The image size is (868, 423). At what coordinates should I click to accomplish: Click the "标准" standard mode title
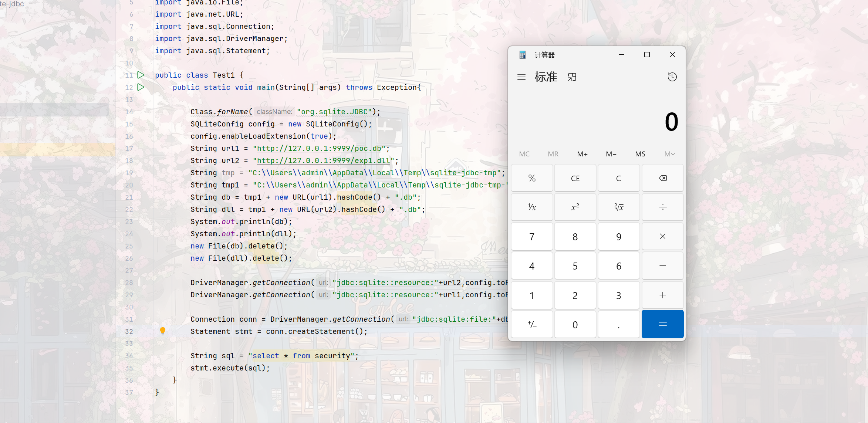546,77
